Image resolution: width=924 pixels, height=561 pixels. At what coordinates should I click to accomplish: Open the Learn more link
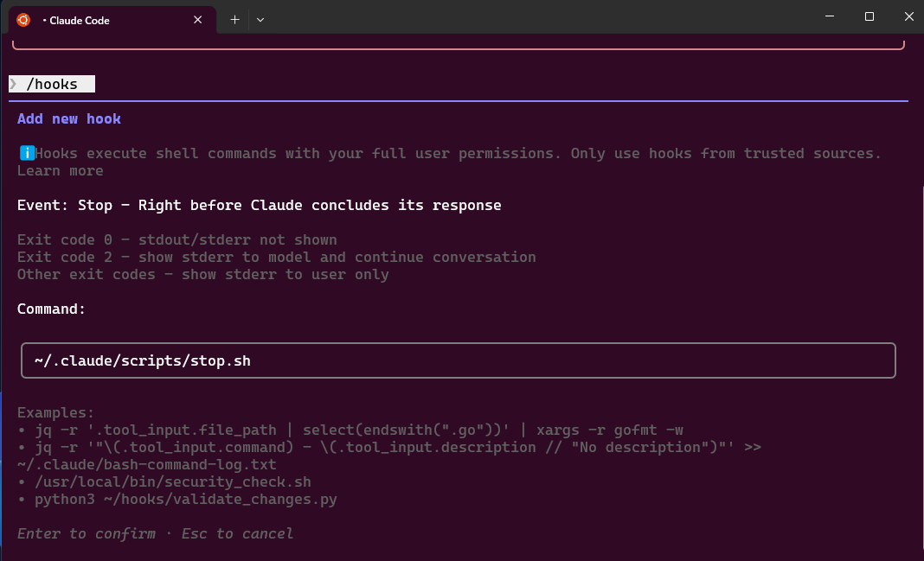point(60,170)
